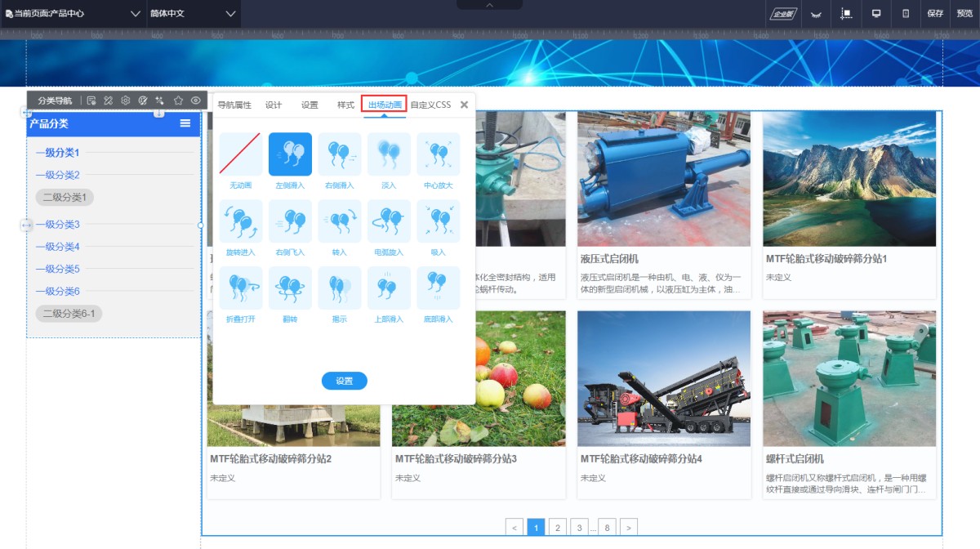Switch to the 样式 tab
Viewport: 980px width, 549px height.
click(x=345, y=105)
